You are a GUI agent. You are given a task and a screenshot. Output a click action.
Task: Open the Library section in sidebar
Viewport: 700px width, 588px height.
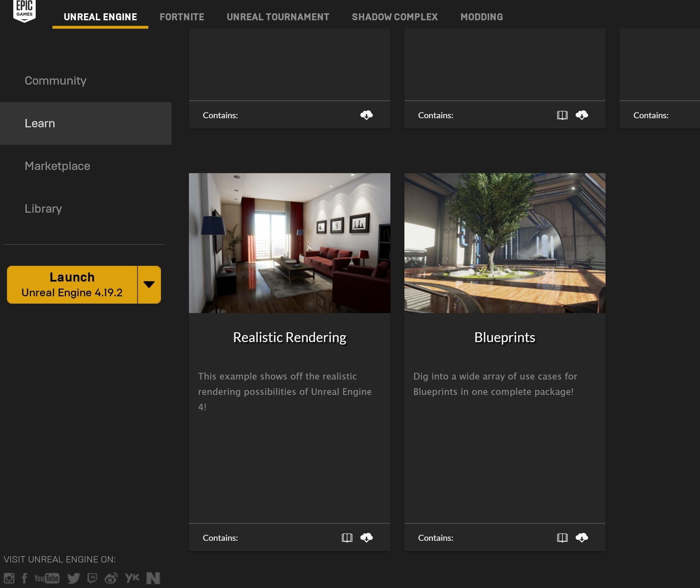(x=43, y=208)
